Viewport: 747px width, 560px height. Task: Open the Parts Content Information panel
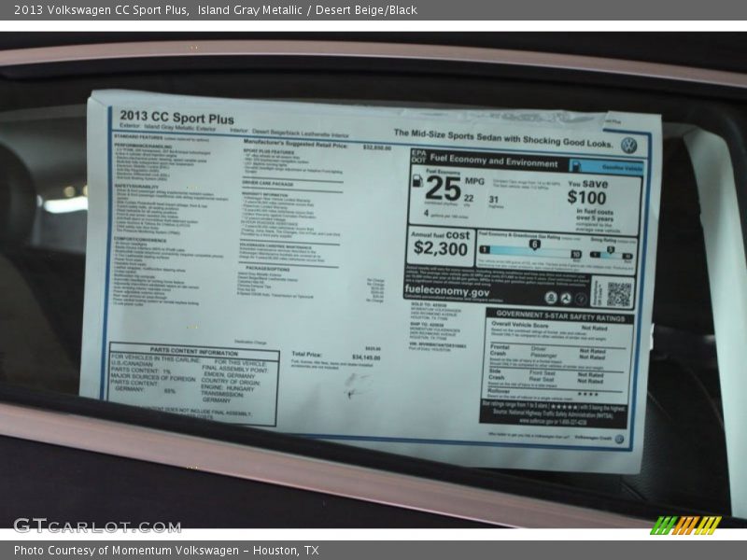pos(196,350)
